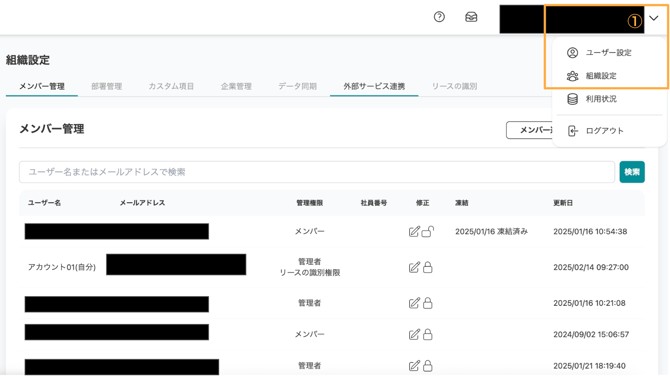Open the inbox notifications icon

click(x=471, y=17)
